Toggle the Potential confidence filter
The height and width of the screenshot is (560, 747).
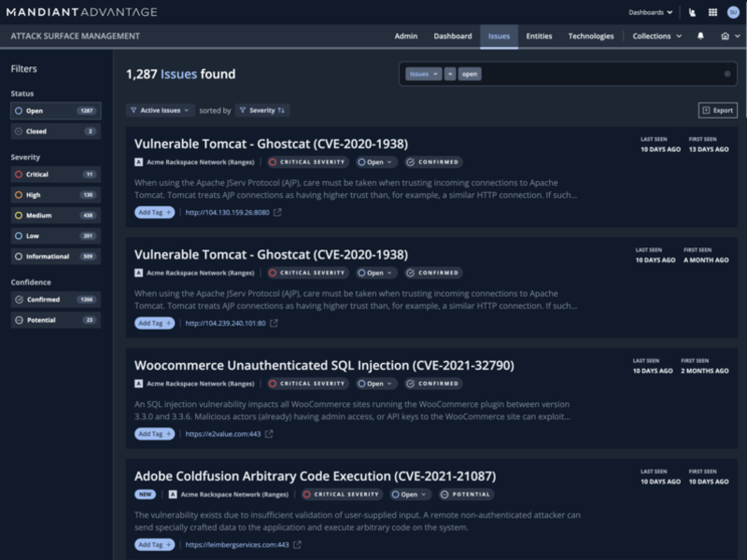click(56, 320)
